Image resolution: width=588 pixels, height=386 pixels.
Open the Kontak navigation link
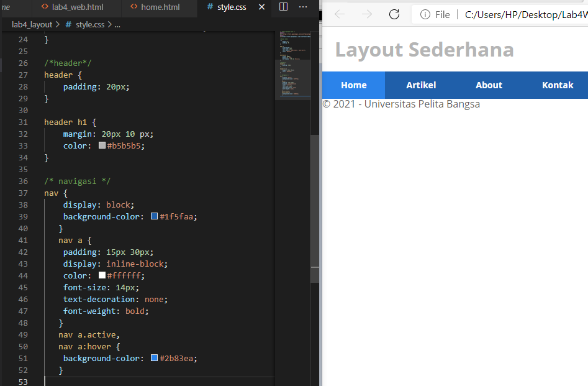click(557, 85)
